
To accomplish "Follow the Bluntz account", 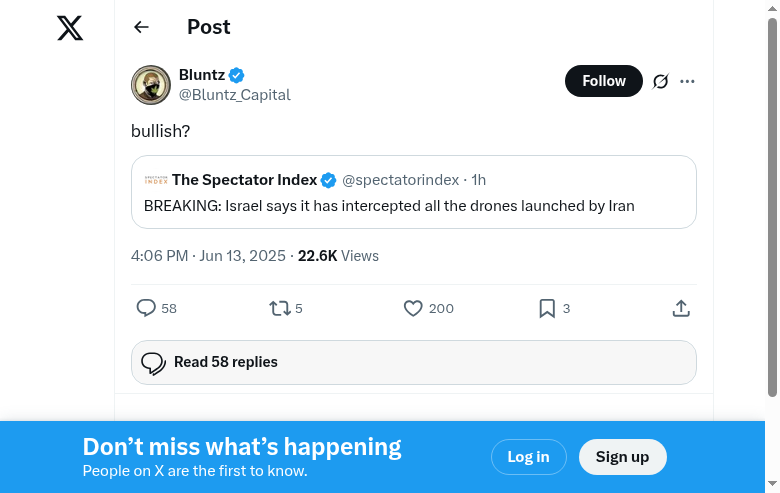I will click(604, 81).
